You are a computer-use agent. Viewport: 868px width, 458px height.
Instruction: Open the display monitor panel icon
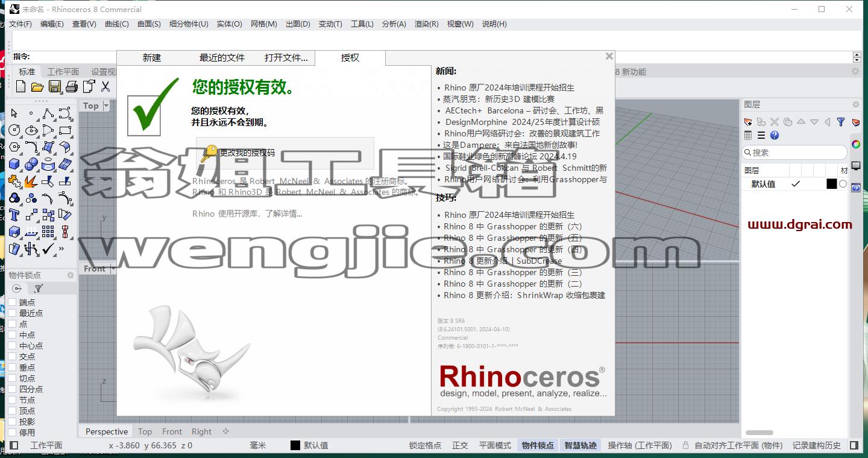856,165
